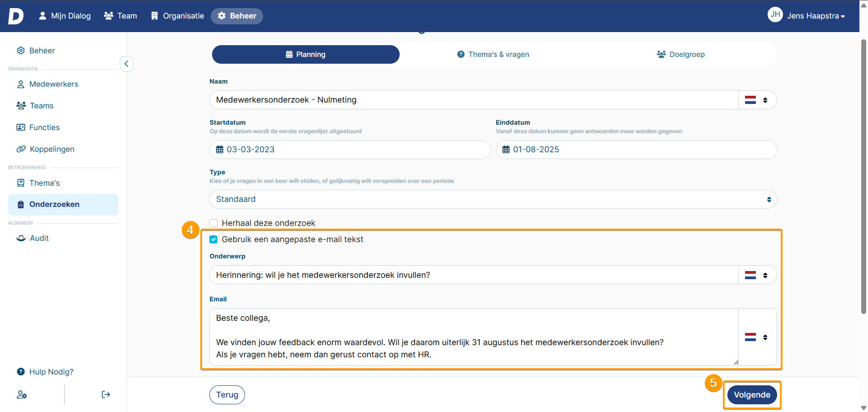868x412 pixels.
Task: Click the Hulp Nodig question mark icon
Action: pos(21,372)
